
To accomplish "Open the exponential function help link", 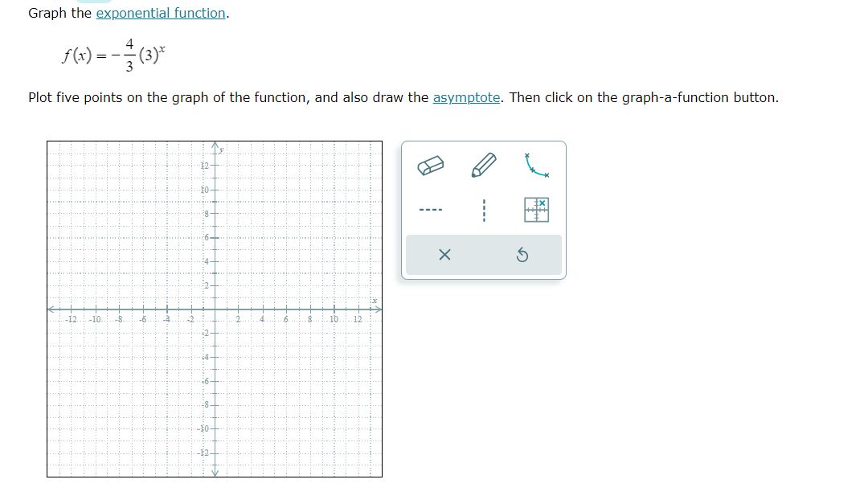I will tap(161, 13).
